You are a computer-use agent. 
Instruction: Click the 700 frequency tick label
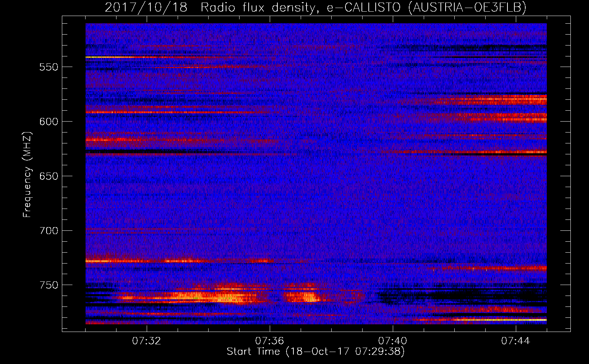(49, 231)
